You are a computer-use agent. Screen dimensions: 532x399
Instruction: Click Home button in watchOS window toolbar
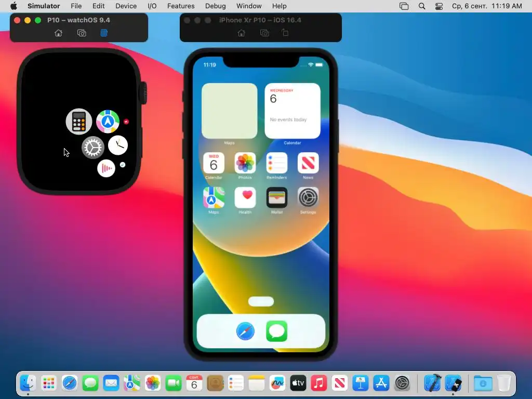click(58, 33)
